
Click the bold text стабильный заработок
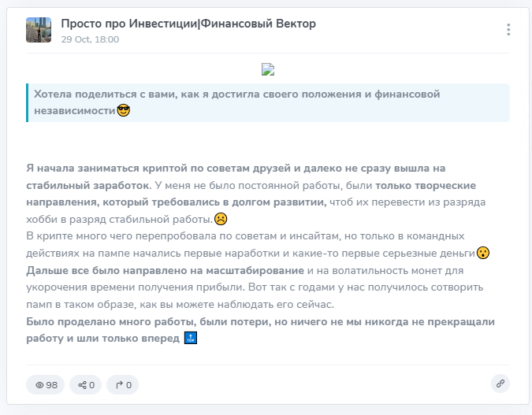tap(87, 186)
